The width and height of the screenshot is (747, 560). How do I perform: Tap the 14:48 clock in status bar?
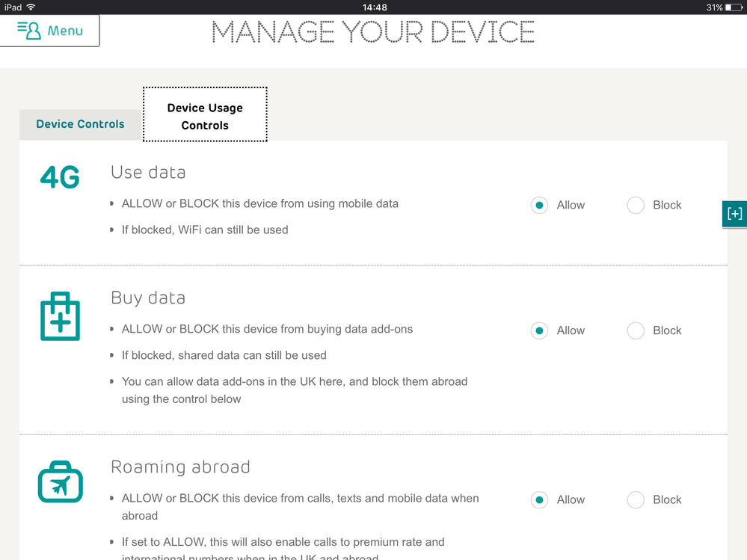(x=373, y=7)
